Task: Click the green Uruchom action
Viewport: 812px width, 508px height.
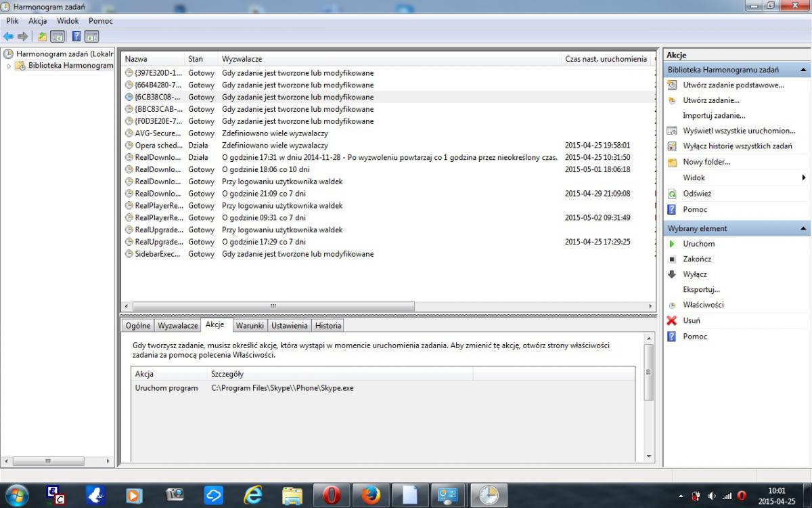Action: pos(698,244)
